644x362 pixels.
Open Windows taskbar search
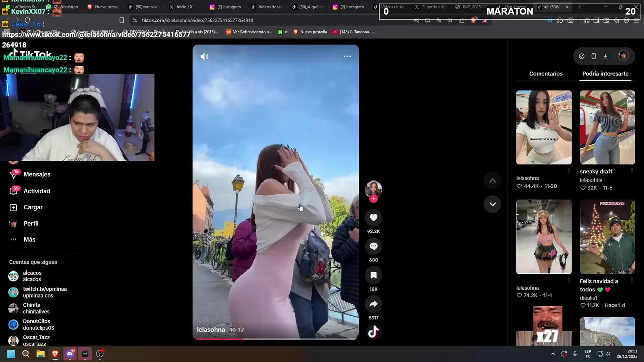(26, 354)
